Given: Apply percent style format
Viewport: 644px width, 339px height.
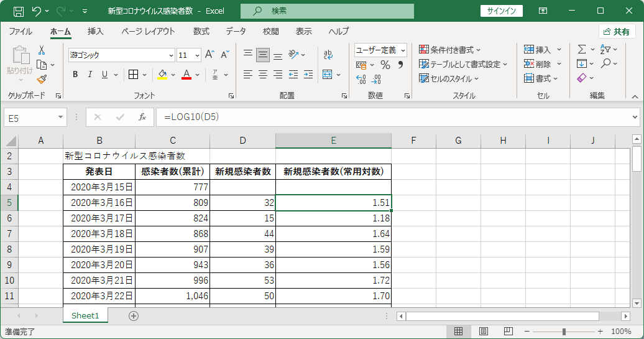Looking at the screenshot, I should point(385,65).
